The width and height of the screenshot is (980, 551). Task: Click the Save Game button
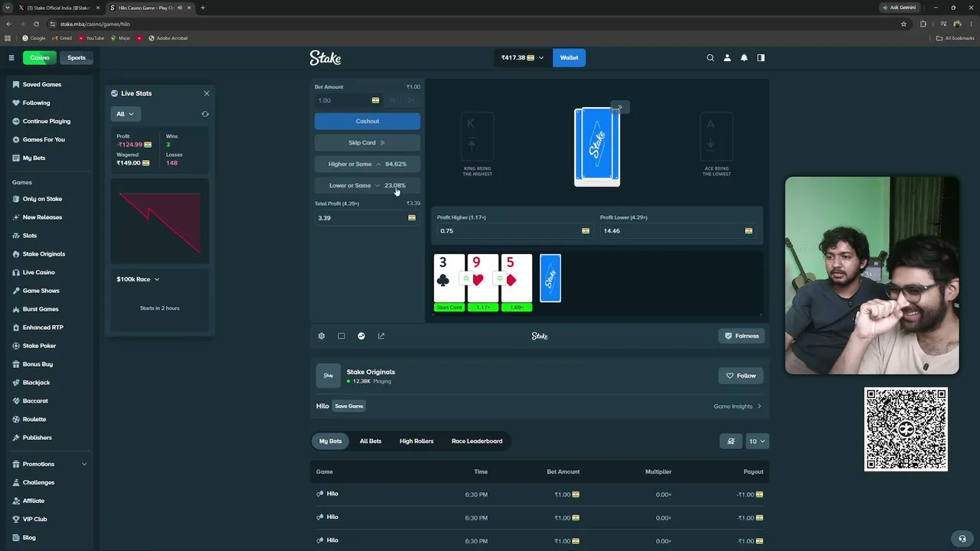coord(349,406)
